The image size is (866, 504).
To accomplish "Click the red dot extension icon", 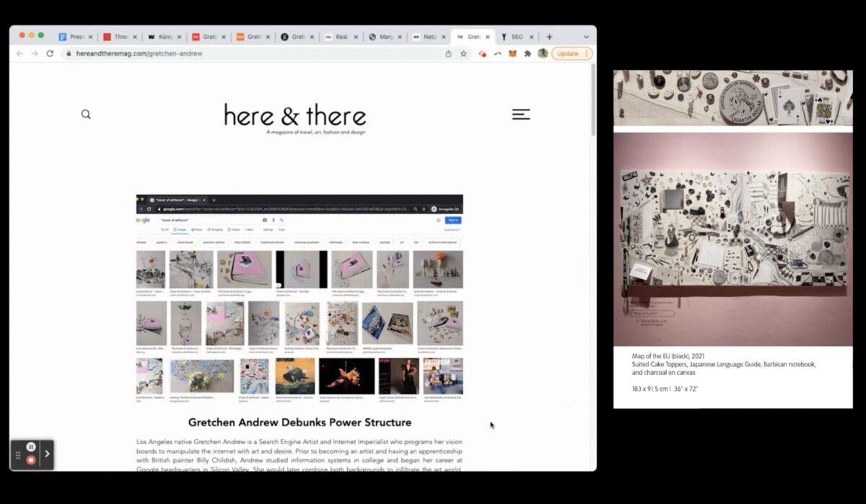I will click(x=482, y=53).
